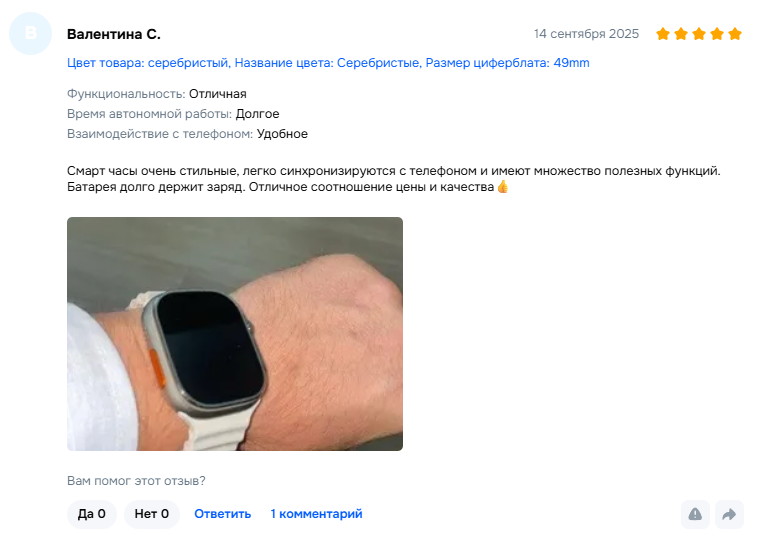Viewport: 760px width, 540px height.
Task: Click the 'Функциональность: Отличная' rating line
Action: pyautogui.click(x=157, y=94)
